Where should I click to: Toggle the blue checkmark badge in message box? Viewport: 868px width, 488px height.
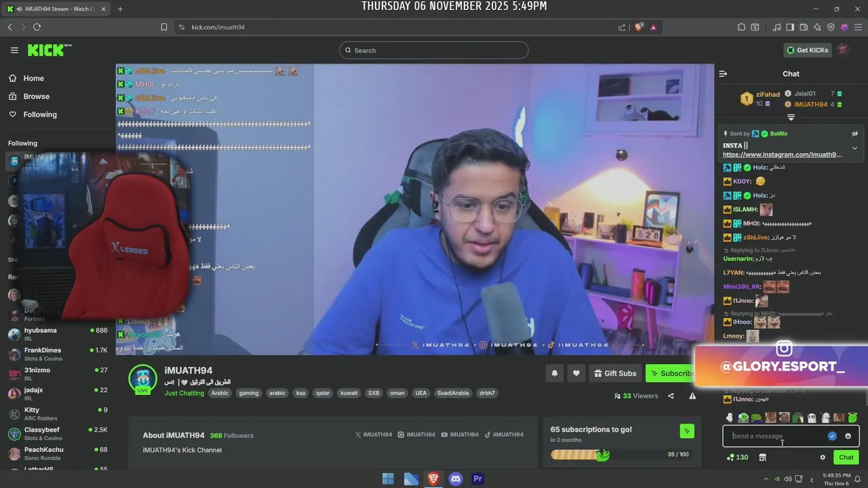click(x=832, y=436)
